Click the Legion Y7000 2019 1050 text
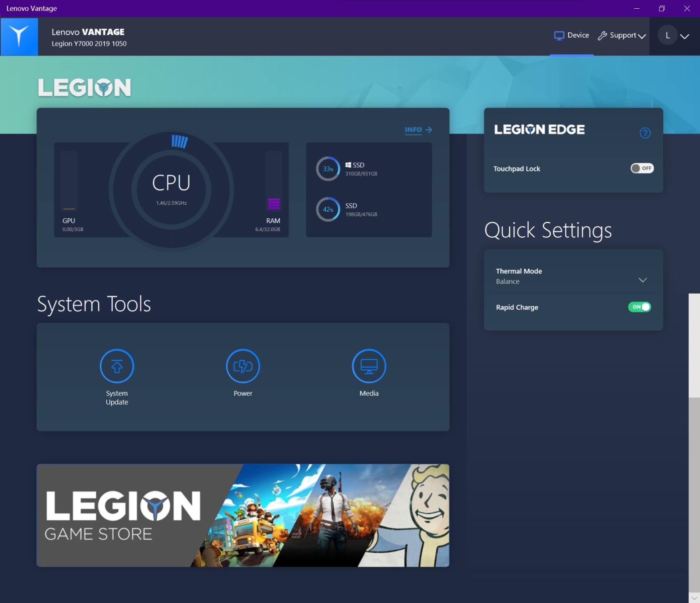 [89, 44]
